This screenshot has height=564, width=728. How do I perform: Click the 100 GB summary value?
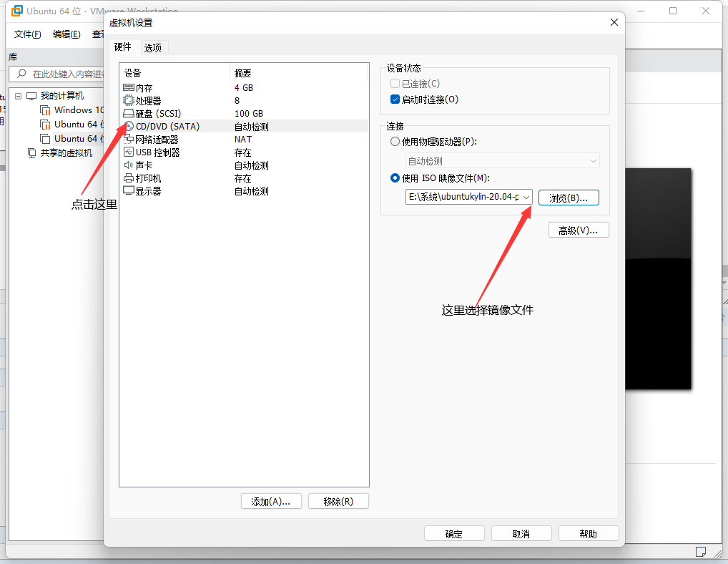point(249,113)
